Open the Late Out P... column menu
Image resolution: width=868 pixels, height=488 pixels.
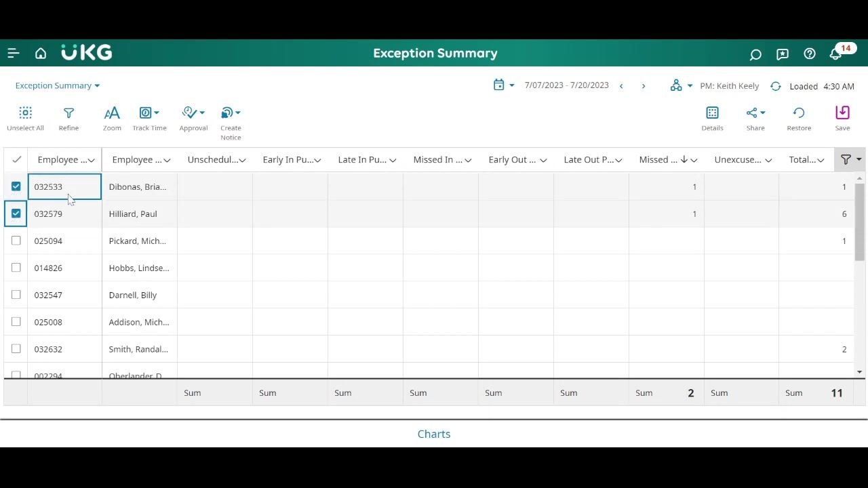618,160
